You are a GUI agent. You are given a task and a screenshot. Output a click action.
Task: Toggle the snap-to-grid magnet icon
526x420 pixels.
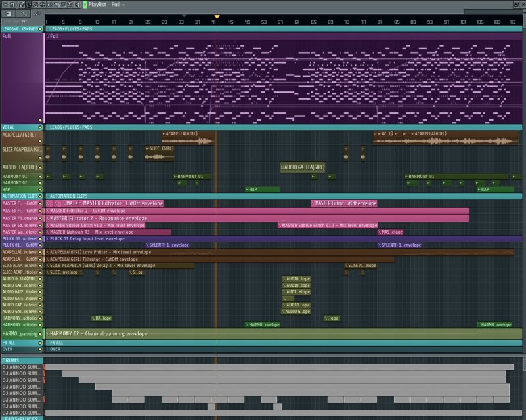(12, 5)
